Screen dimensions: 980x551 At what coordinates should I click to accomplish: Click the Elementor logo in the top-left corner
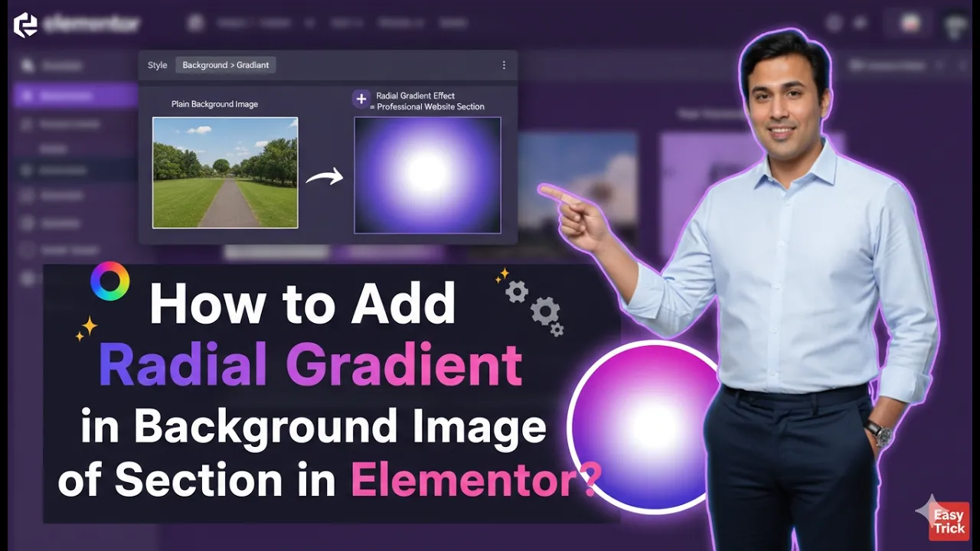tap(27, 23)
